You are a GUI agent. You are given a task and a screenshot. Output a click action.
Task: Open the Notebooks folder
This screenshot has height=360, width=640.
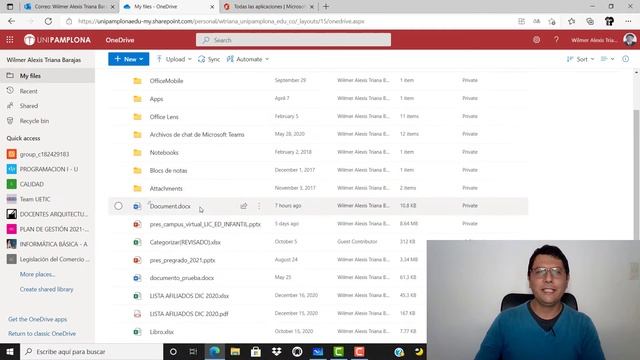pos(164,153)
